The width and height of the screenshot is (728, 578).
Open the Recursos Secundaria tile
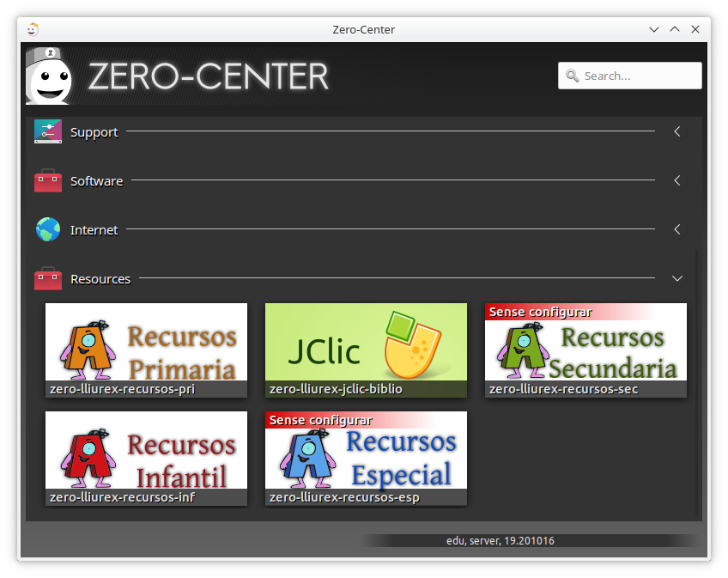tap(586, 350)
